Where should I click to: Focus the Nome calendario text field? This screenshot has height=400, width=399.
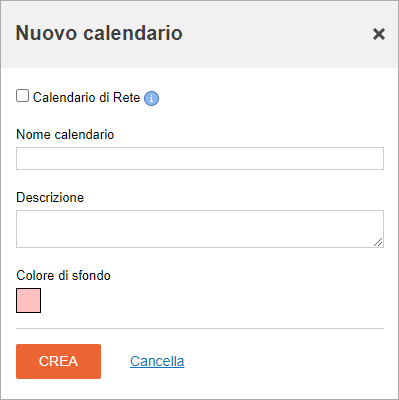200,158
